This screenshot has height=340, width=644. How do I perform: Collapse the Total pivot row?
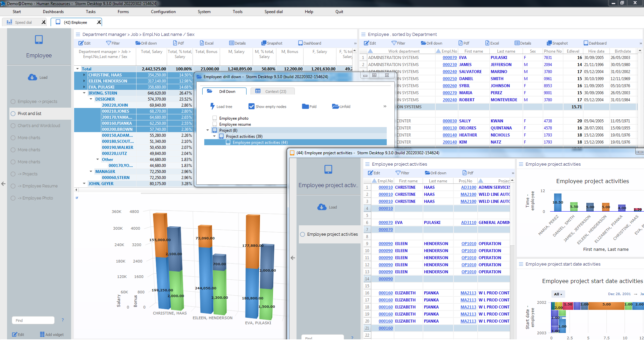coord(77,69)
